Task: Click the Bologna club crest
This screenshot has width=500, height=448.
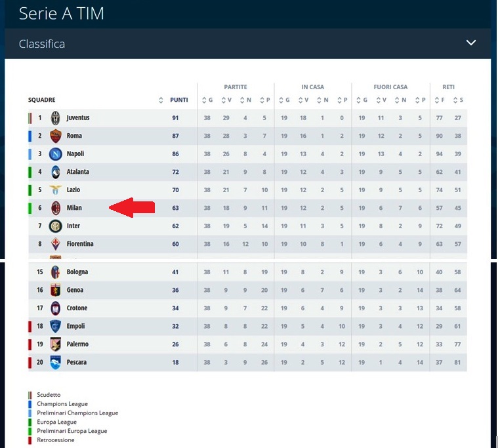Action: pyautogui.click(x=56, y=272)
